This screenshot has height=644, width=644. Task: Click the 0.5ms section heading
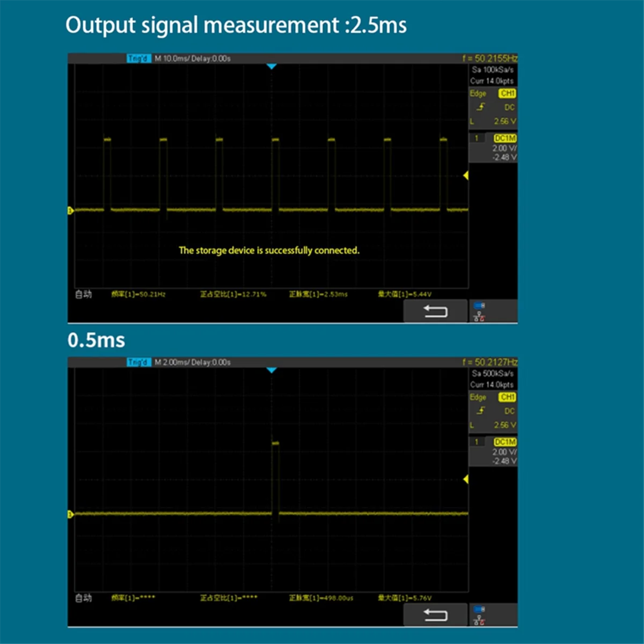coord(96,340)
